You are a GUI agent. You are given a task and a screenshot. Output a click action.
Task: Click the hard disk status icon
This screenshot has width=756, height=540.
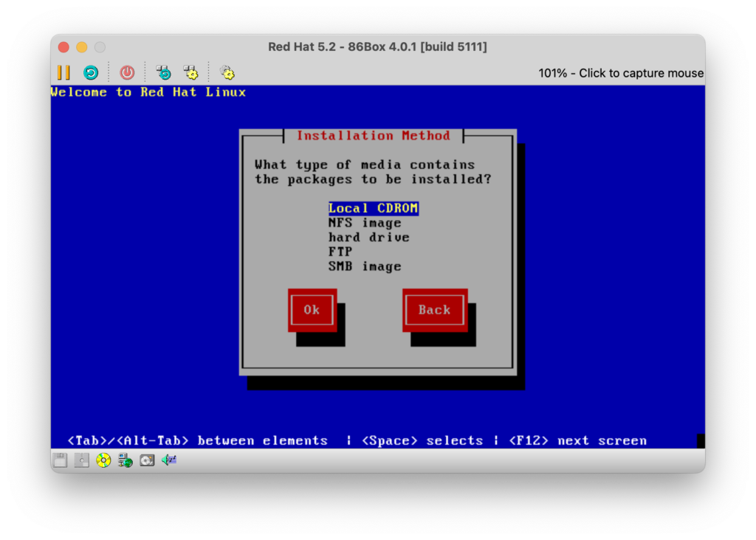147,460
